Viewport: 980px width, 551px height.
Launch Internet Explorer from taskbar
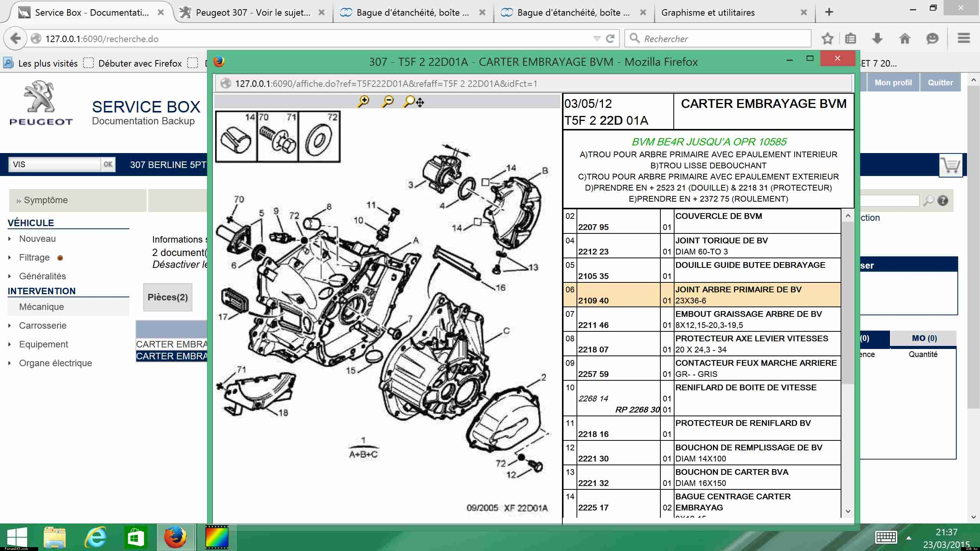coord(95,537)
